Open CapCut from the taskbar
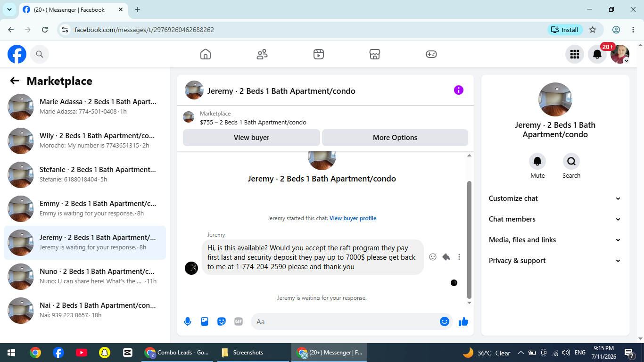Viewport: 644px width, 362px height. pos(127,353)
